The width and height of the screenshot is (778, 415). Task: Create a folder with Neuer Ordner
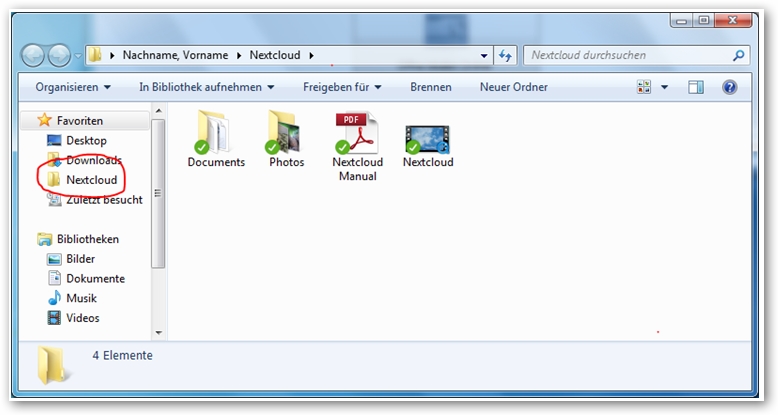click(x=514, y=87)
